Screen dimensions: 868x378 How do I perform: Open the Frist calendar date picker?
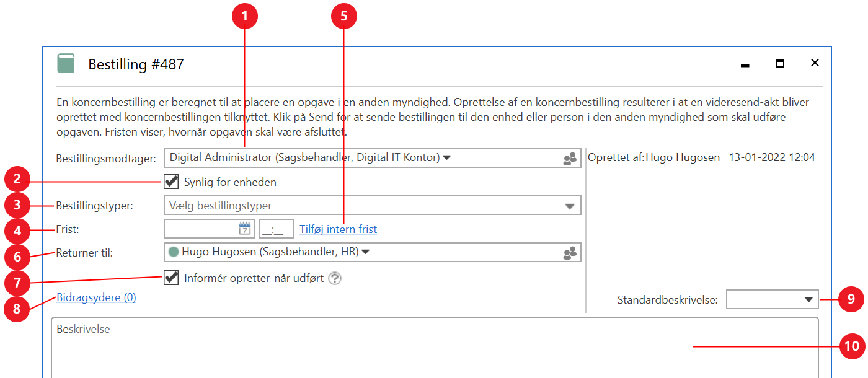245,229
